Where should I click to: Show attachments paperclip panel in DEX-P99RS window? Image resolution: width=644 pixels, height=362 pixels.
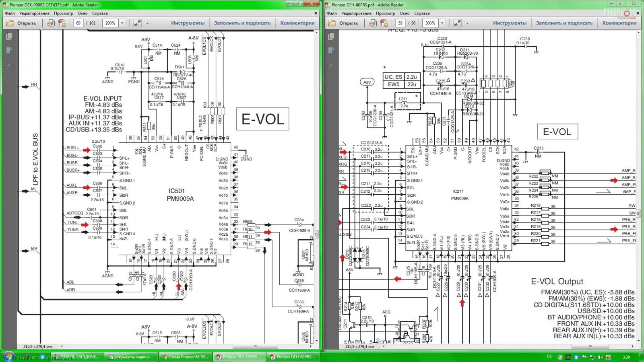[9, 65]
